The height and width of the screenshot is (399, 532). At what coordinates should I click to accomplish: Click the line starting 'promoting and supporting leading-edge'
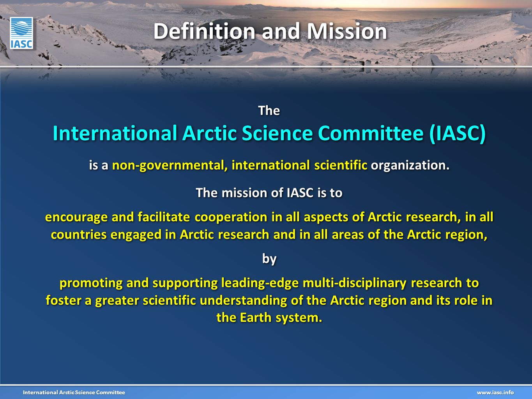269,283
